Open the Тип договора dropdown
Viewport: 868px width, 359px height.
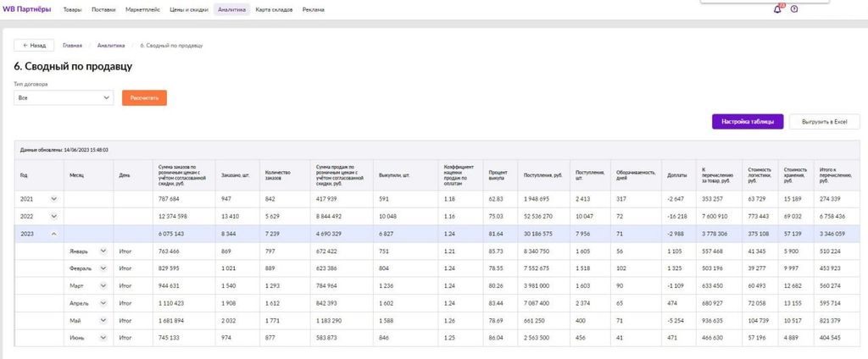(64, 98)
